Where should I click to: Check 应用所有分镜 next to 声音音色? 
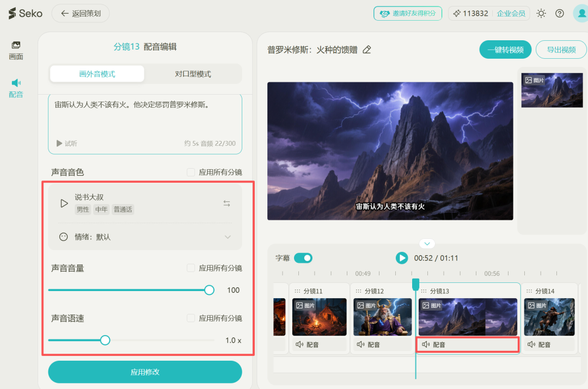pos(190,172)
